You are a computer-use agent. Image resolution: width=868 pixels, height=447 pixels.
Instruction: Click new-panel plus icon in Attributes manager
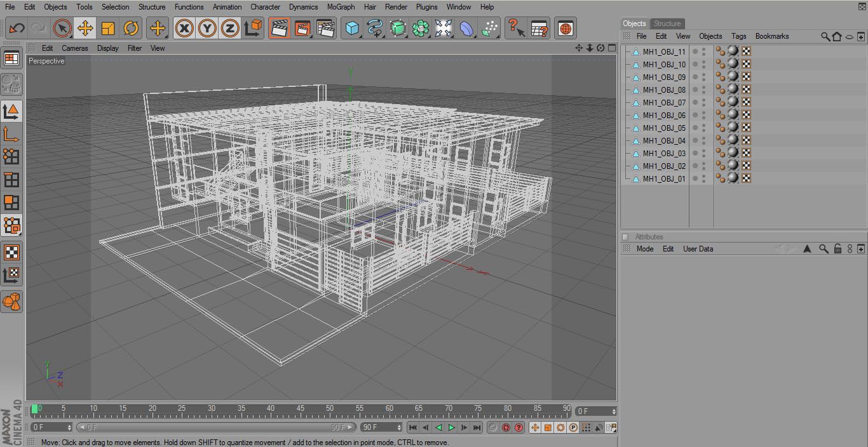(x=861, y=249)
